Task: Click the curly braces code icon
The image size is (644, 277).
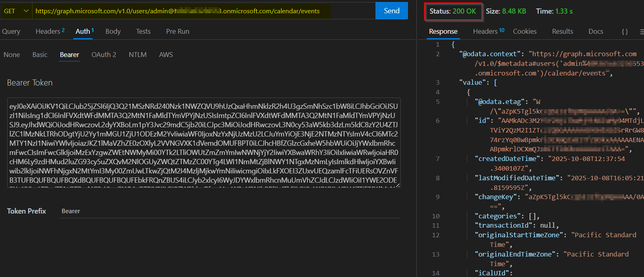Action: coord(625,32)
